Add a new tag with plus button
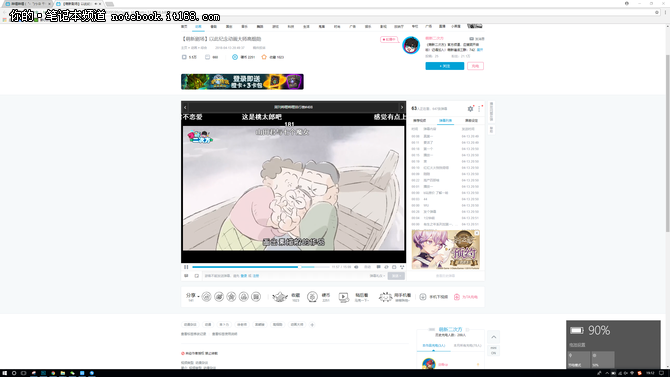The width and height of the screenshot is (670, 377). coord(312,325)
